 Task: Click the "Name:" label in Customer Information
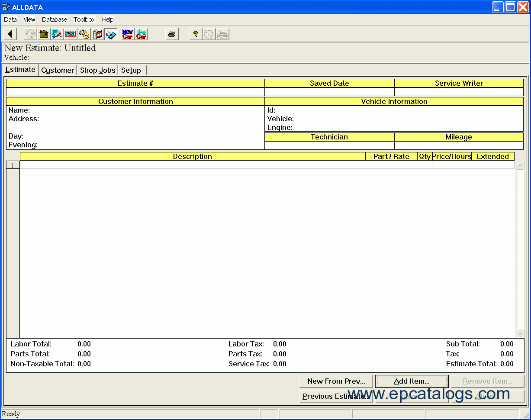pyautogui.click(x=19, y=110)
